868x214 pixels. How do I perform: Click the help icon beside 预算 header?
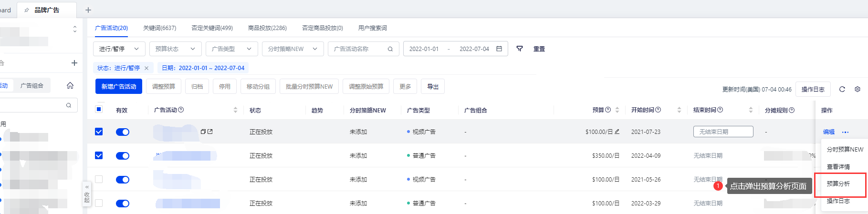point(608,110)
